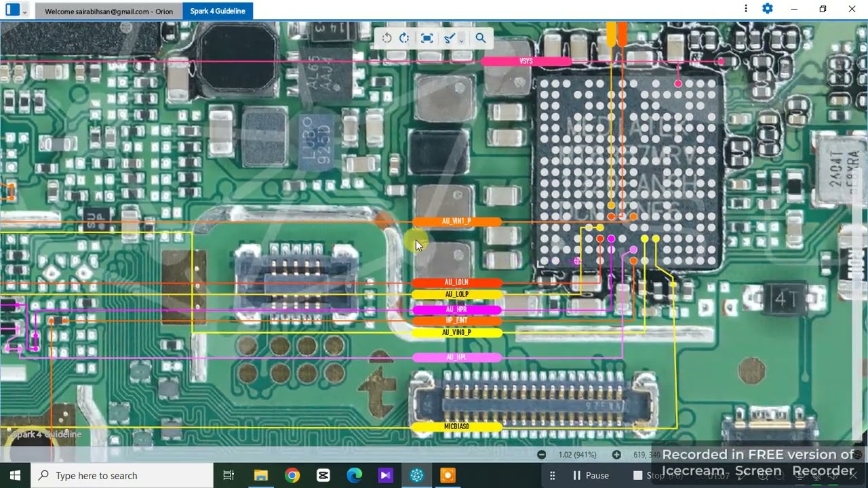This screenshot has width=868, height=488.
Task: Open the blue settings gear
Action: tap(768, 9)
